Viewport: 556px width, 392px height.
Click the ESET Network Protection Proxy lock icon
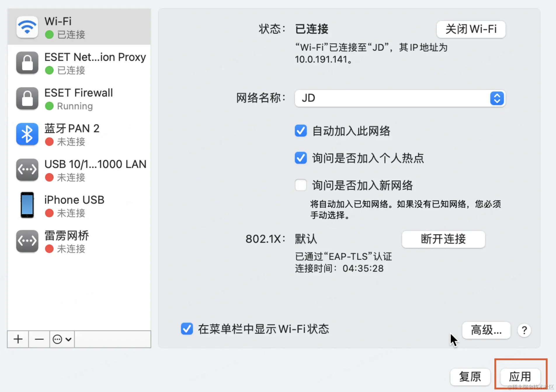(27, 63)
